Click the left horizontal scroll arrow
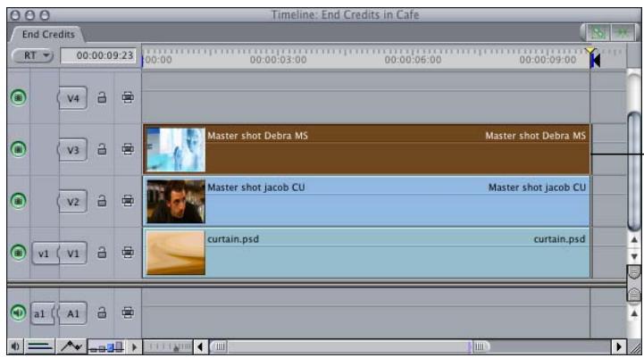Viewport: 644px width, 358px height. 200,347
